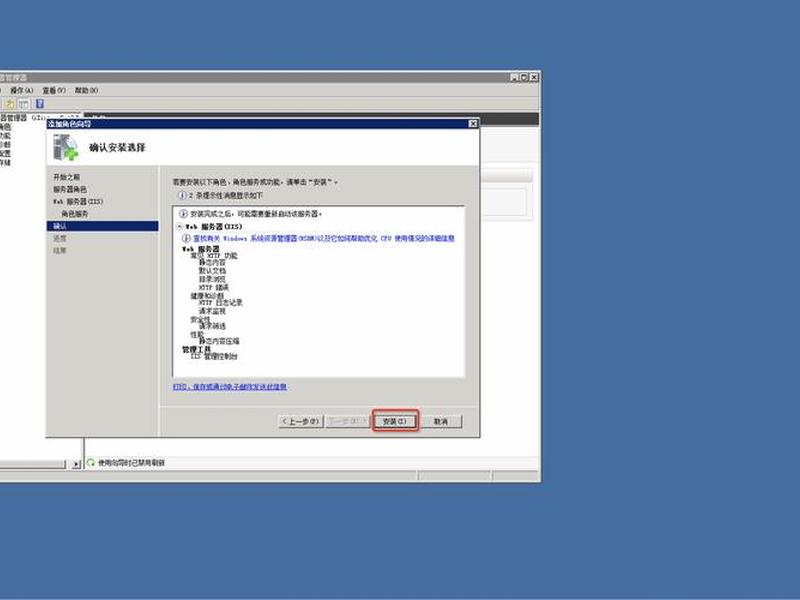Click the 请求筛选 entry in the list
This screenshot has height=600, width=800.
pos(212,326)
